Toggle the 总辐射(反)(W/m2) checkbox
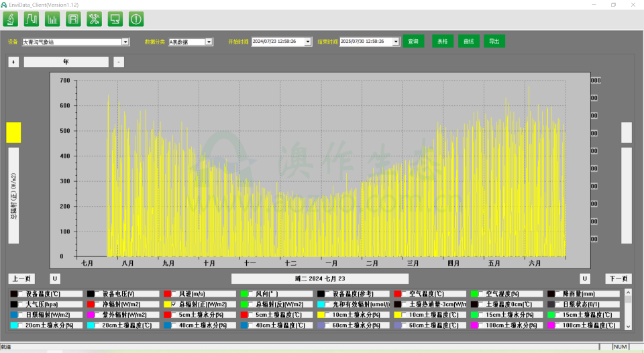Screen dimensions: 644x353 (251, 305)
